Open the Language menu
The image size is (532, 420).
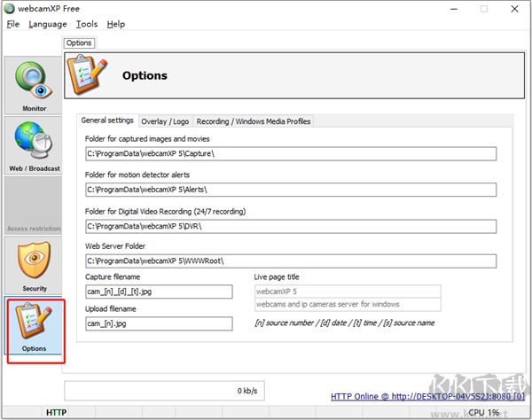pos(47,24)
